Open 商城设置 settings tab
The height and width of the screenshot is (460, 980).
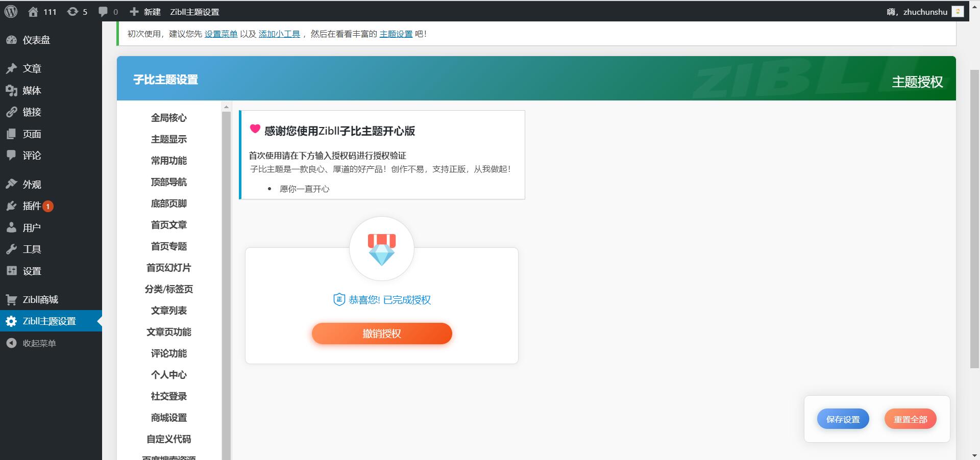tap(169, 418)
